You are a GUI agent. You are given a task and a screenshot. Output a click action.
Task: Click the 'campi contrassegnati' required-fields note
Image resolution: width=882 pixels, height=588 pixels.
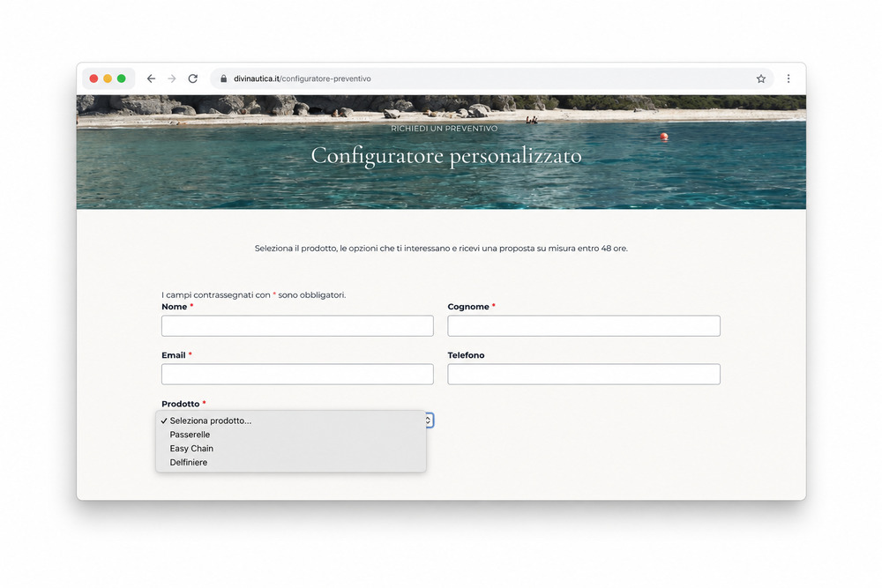tap(254, 294)
